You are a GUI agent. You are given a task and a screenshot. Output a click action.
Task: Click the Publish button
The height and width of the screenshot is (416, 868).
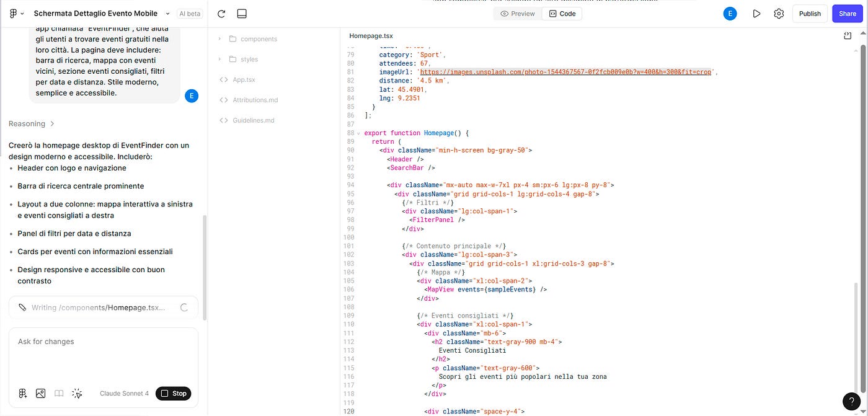click(x=810, y=14)
